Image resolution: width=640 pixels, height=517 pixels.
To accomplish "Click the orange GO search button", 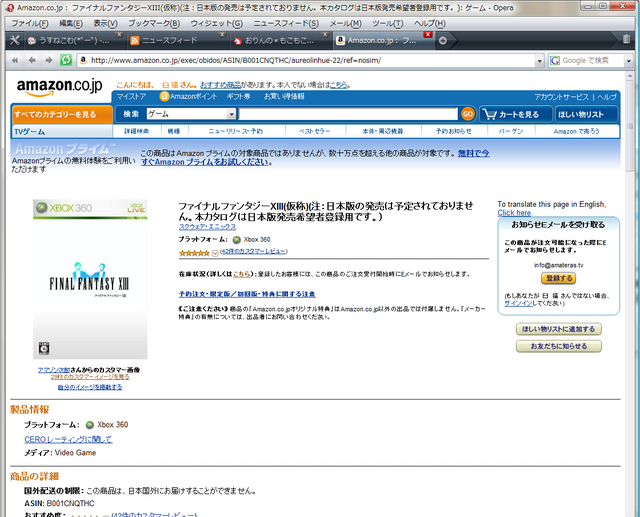I will (x=468, y=114).
